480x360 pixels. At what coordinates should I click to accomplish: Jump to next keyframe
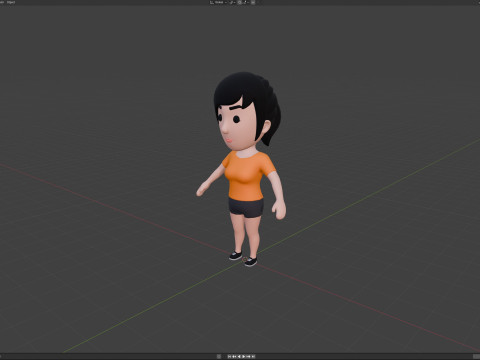tap(248, 357)
